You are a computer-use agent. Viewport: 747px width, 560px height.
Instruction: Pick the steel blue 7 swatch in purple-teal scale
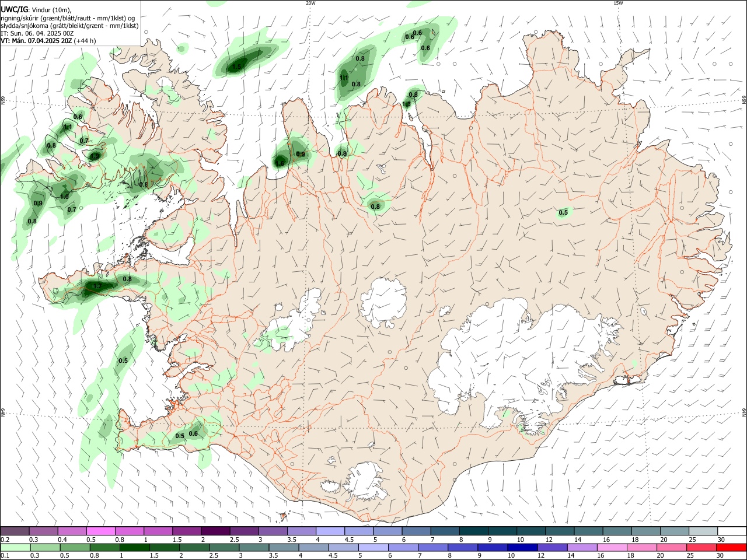pos(445,531)
